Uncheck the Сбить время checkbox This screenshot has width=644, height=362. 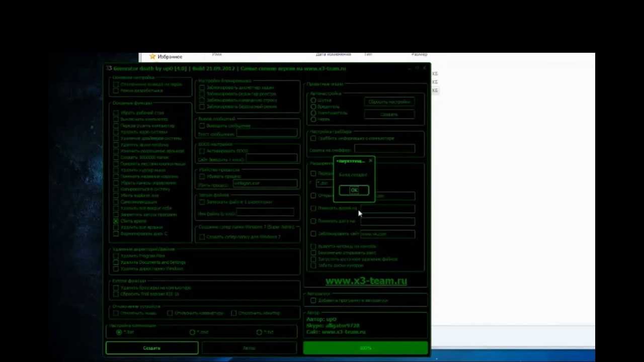116,221
